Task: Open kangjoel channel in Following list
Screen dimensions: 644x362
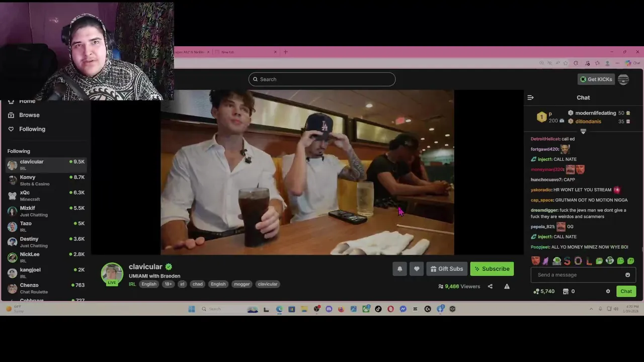Action: tap(46, 273)
